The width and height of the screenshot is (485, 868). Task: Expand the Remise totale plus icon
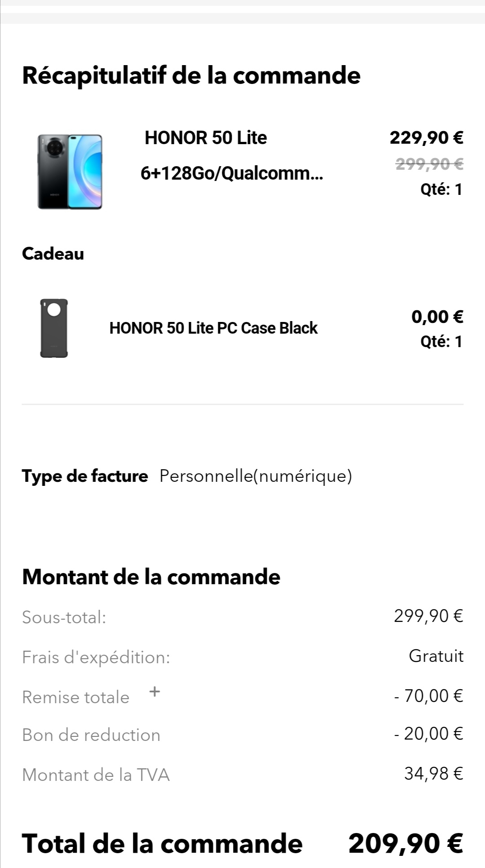pos(154,692)
